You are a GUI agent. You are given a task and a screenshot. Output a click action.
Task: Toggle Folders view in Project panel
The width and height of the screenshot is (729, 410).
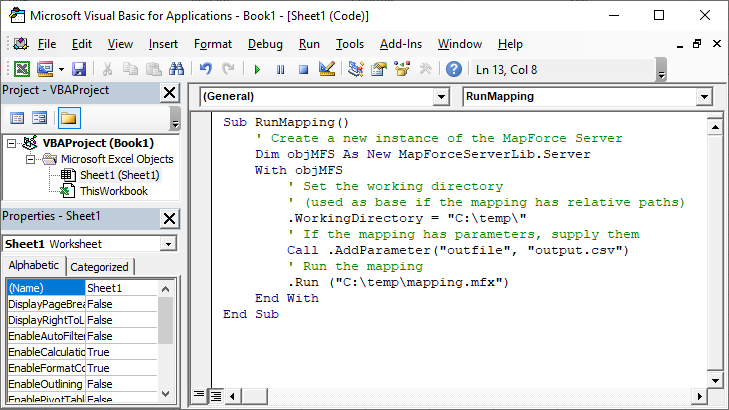click(68, 118)
